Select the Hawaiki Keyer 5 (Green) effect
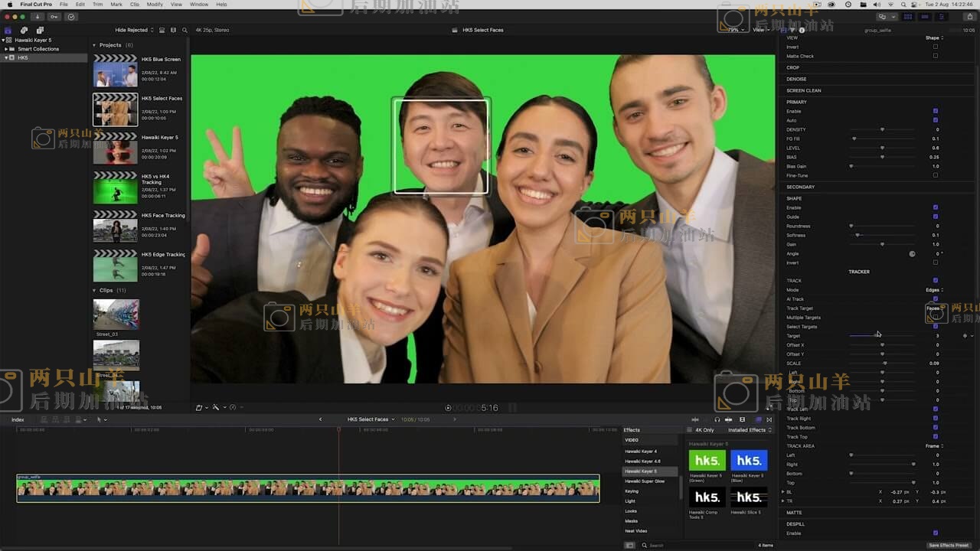The width and height of the screenshot is (980, 551). tap(707, 460)
